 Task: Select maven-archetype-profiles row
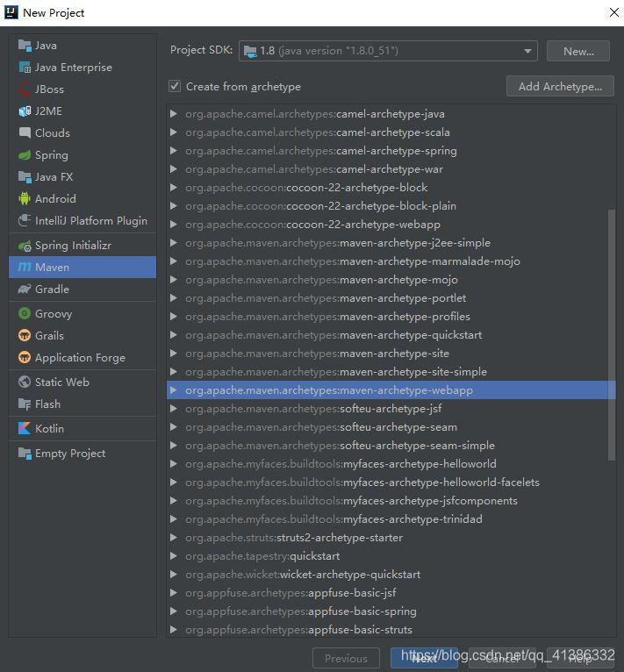[391, 317]
